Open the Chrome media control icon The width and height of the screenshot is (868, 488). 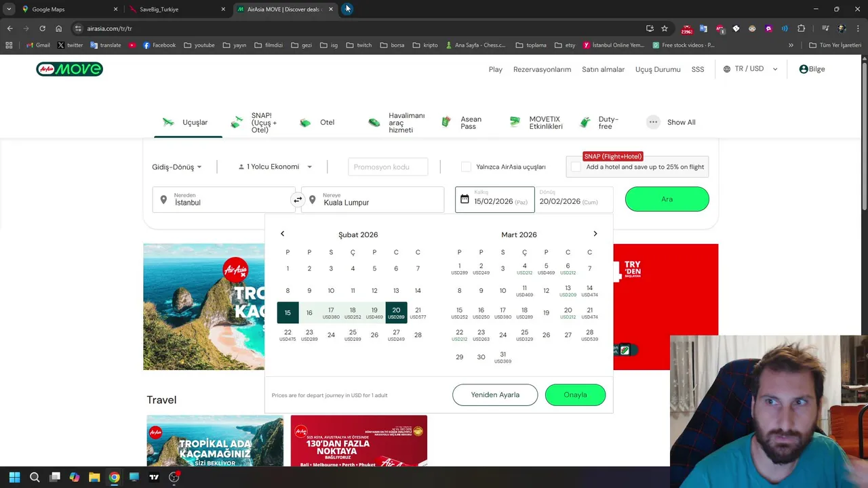pos(825,28)
